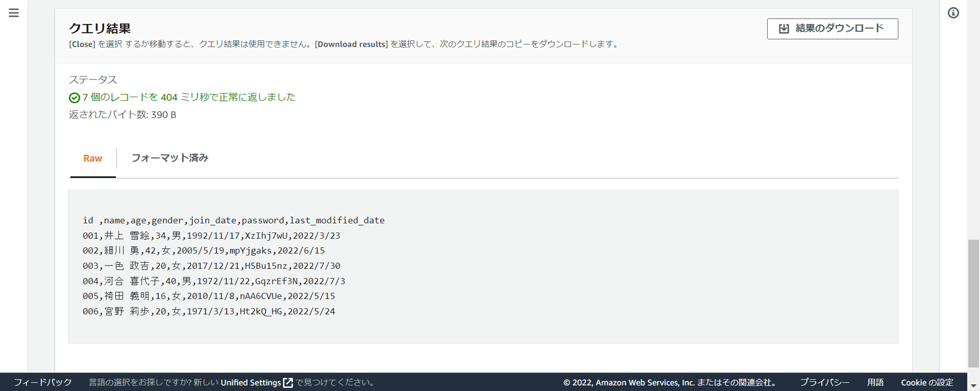980x391 pixels.
Task: Click the external link icon after Unified Settings
Action: click(x=288, y=382)
